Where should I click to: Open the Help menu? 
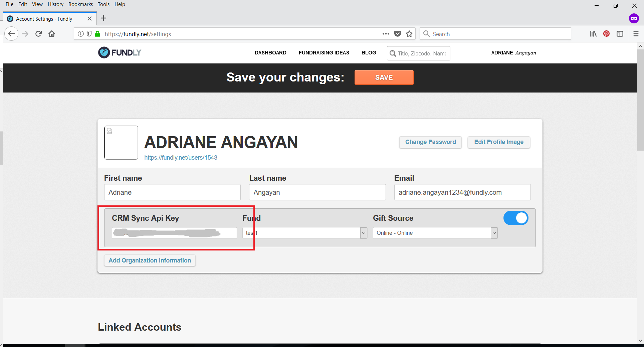coord(120,4)
